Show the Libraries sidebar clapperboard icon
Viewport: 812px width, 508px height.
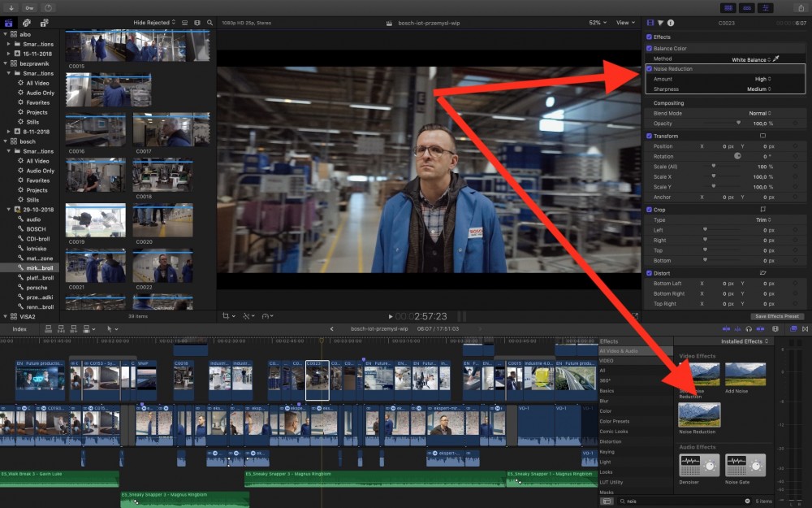8,23
